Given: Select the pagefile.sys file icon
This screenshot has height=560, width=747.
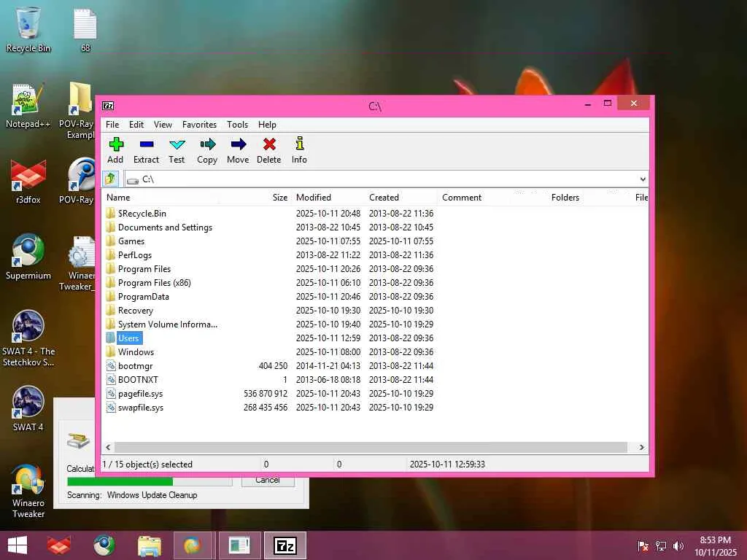Looking at the screenshot, I should pos(111,393).
